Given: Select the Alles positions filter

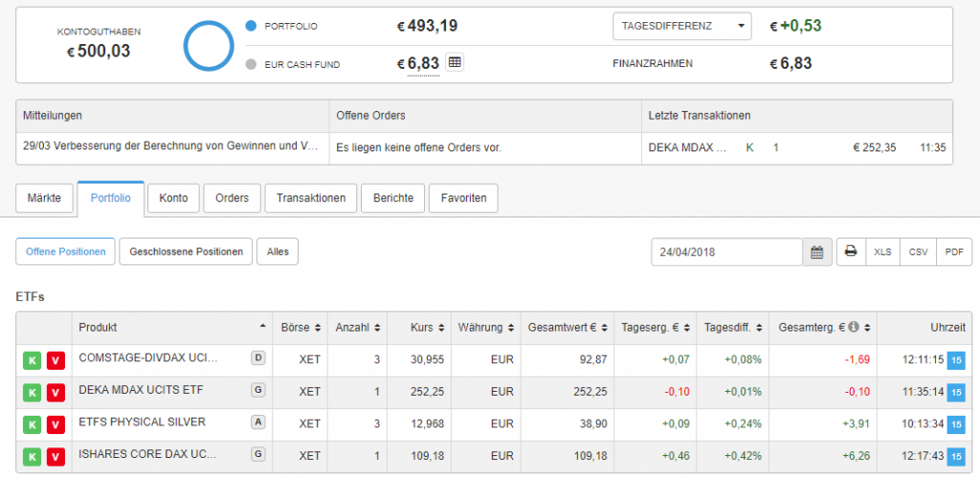Looking at the screenshot, I should click(278, 252).
